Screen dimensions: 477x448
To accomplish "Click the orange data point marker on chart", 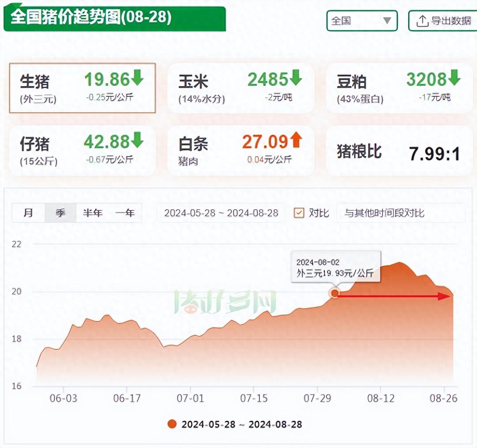I will (x=335, y=293).
